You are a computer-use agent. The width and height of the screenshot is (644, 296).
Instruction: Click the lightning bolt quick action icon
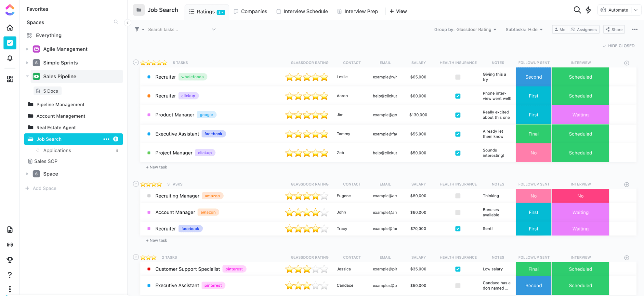pos(588,10)
